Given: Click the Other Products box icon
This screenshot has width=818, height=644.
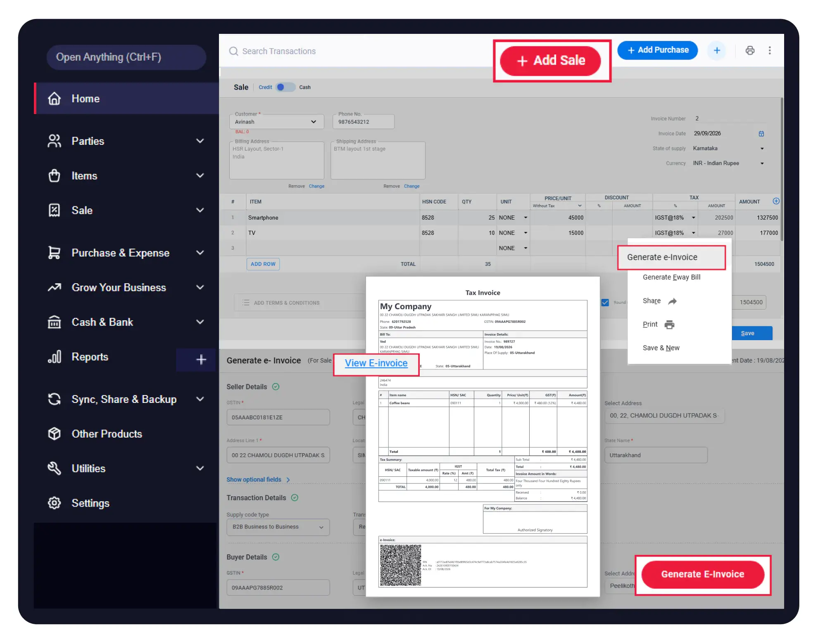Looking at the screenshot, I should coord(55,434).
